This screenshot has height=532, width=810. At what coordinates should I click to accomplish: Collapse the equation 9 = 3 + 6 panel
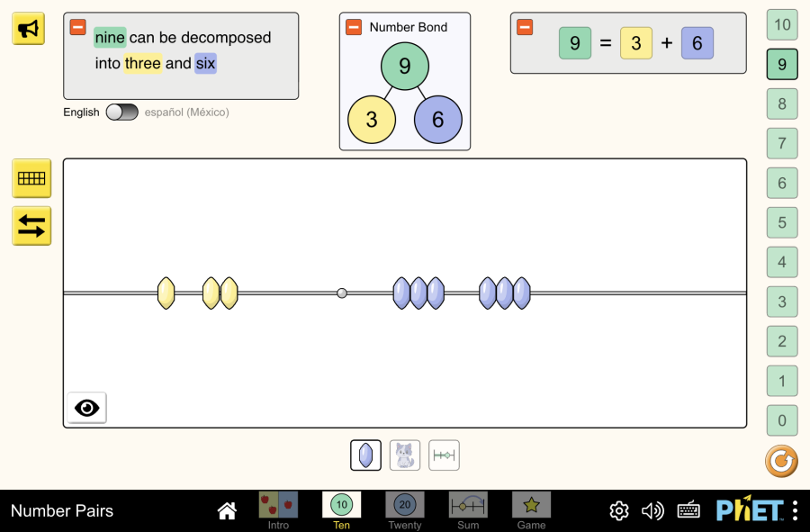pyautogui.click(x=525, y=27)
